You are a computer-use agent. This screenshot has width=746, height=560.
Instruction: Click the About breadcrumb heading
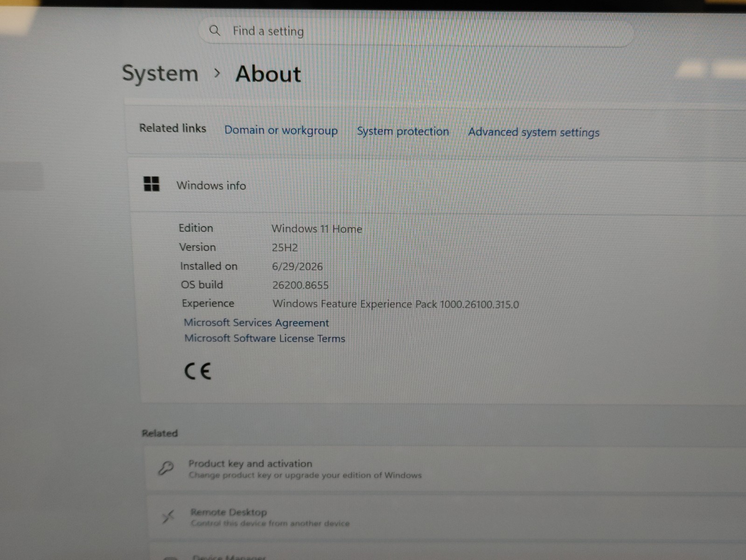[268, 74]
